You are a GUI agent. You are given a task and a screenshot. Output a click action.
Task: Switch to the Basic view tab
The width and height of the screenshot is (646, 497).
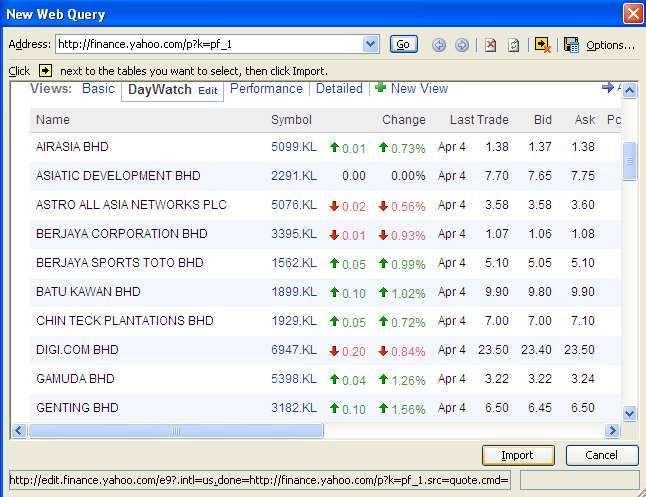point(98,89)
